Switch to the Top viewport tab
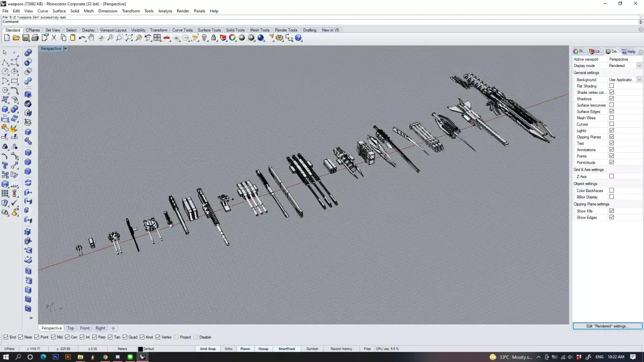 (71, 328)
